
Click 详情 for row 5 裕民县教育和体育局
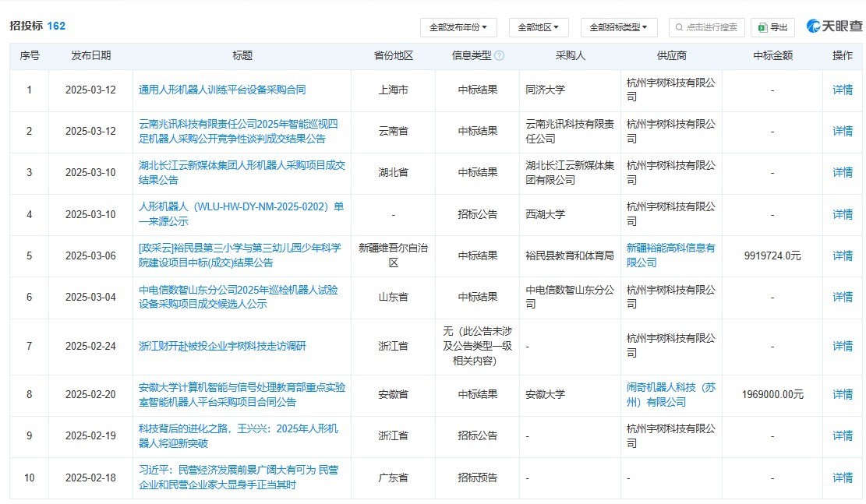point(843,256)
